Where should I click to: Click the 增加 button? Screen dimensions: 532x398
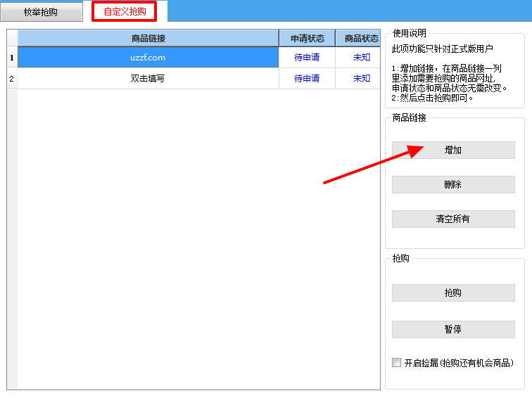(x=453, y=150)
